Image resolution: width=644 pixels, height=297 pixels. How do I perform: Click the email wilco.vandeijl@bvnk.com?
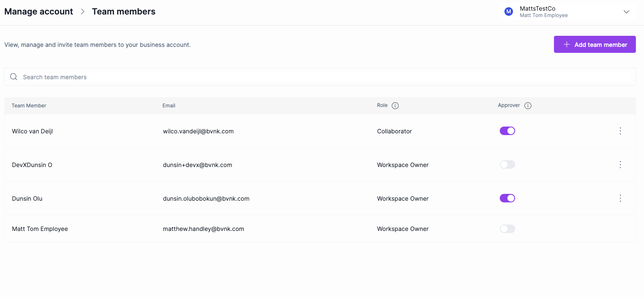click(x=198, y=131)
